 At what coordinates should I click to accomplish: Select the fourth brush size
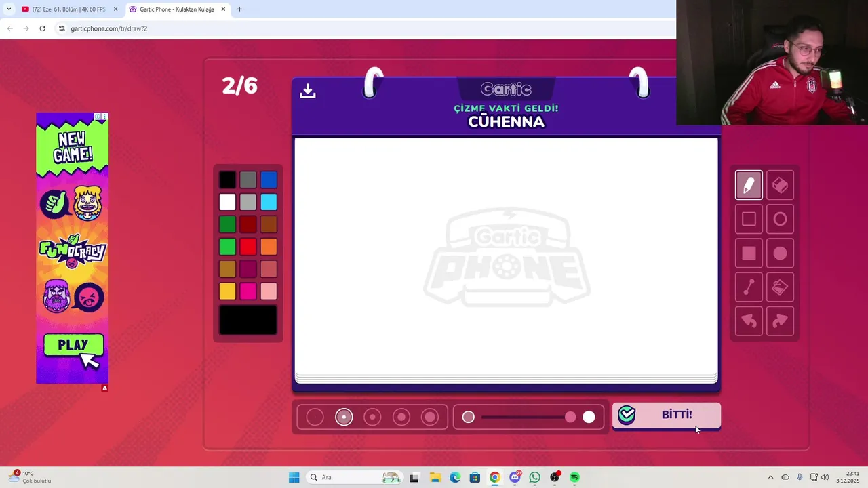[401, 417]
